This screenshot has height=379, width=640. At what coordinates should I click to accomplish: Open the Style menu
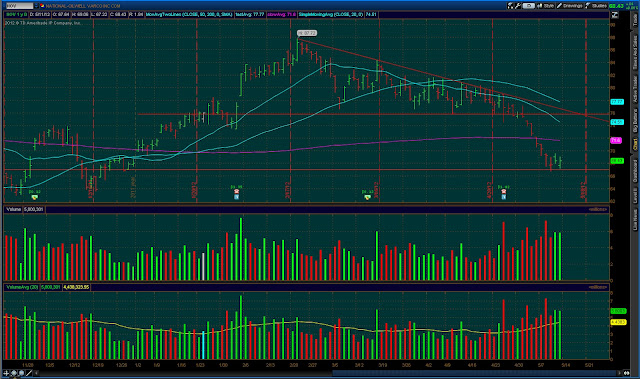545,6
